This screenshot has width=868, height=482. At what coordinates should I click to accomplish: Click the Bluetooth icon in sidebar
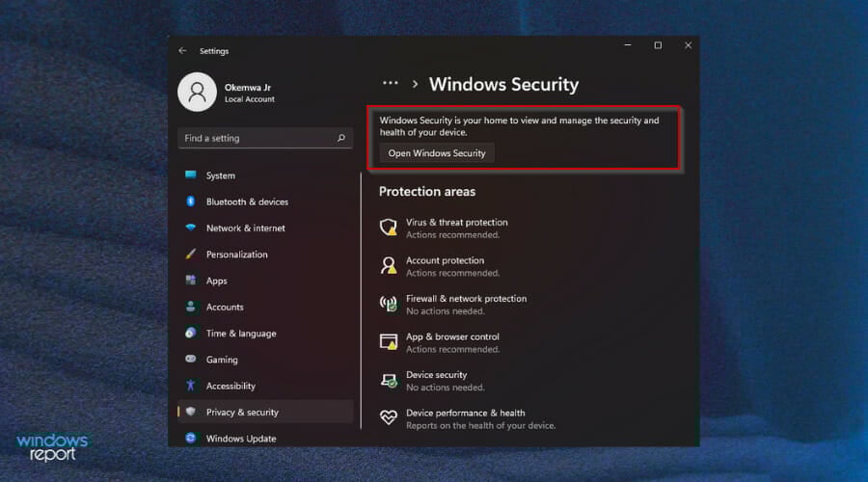pyautogui.click(x=190, y=201)
